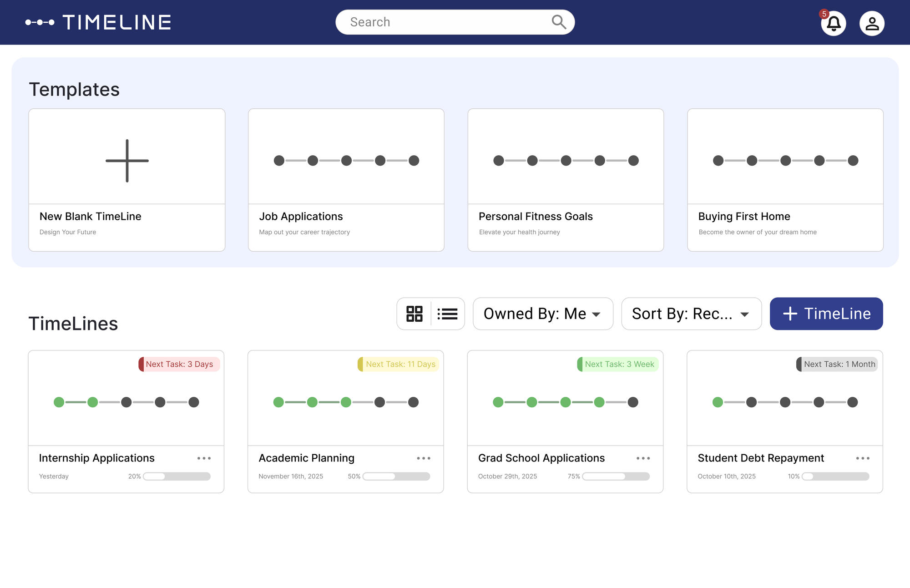The width and height of the screenshot is (910, 588).
Task: Click the Internship Applications 20% progress bar
Action: coord(177,476)
